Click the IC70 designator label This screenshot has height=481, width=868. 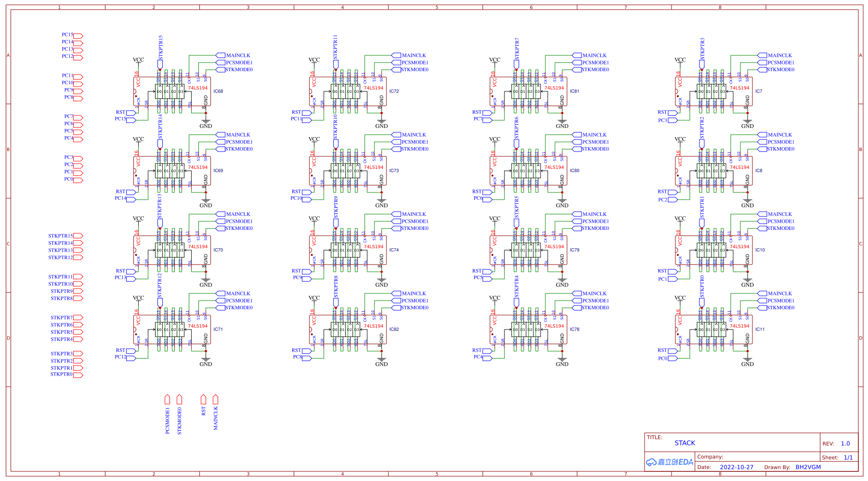click(x=218, y=250)
